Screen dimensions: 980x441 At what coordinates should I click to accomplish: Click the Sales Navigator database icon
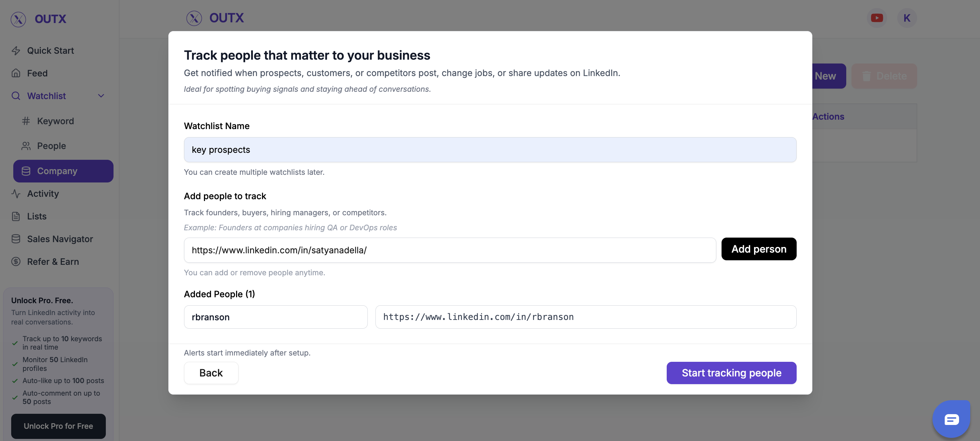(16, 239)
